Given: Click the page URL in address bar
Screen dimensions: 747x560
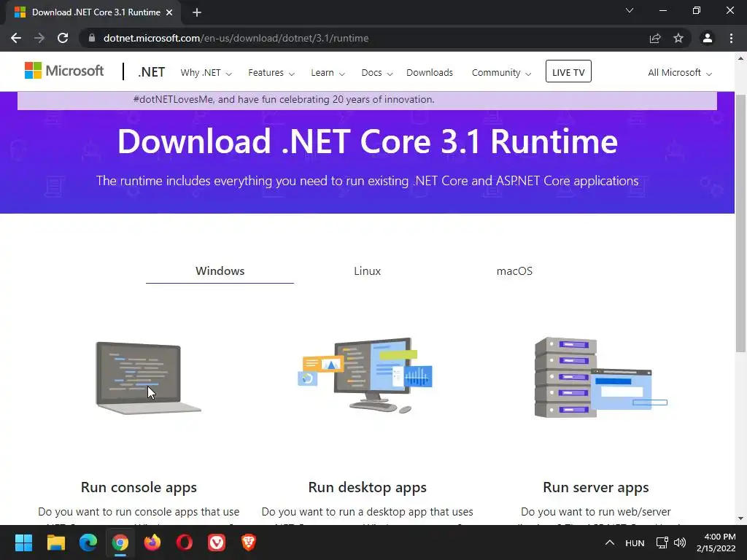Looking at the screenshot, I should [x=236, y=38].
